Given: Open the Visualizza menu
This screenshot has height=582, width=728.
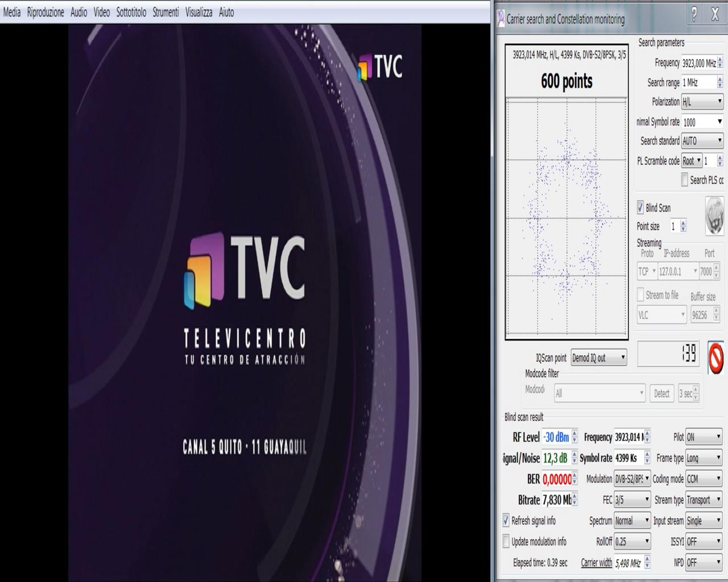Looking at the screenshot, I should [x=199, y=12].
